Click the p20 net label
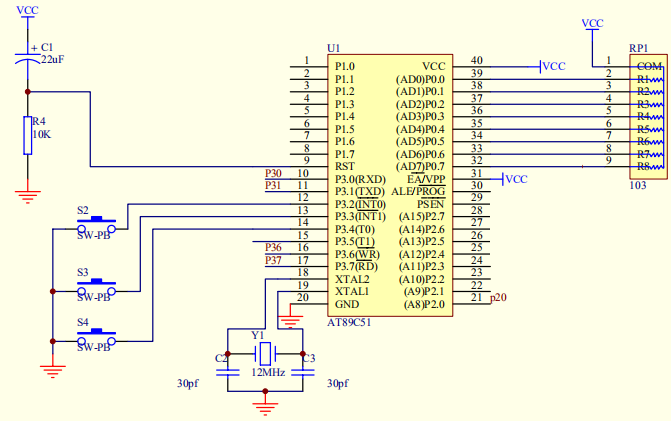 (499, 297)
